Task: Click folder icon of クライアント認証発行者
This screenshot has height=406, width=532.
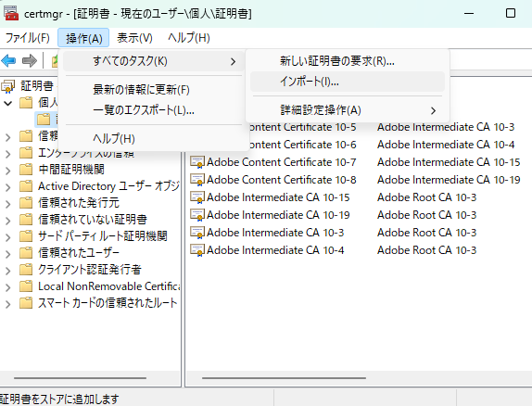Action: 26,270
